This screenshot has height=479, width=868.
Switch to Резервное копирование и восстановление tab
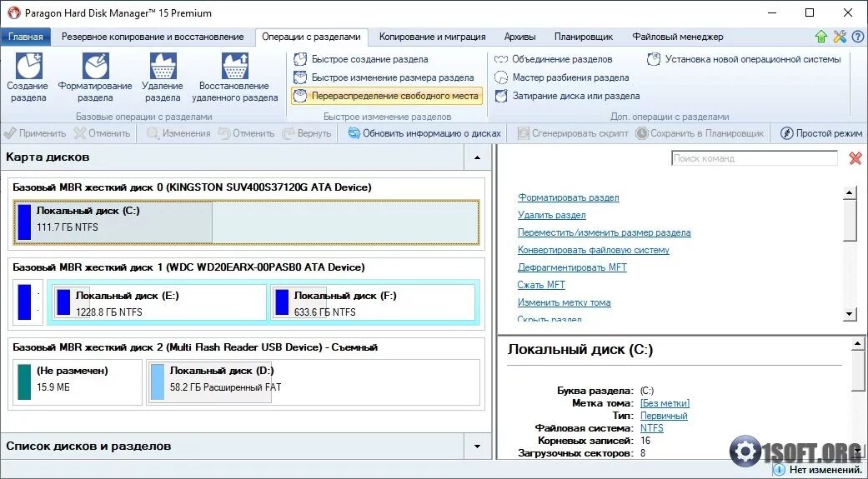click(153, 37)
